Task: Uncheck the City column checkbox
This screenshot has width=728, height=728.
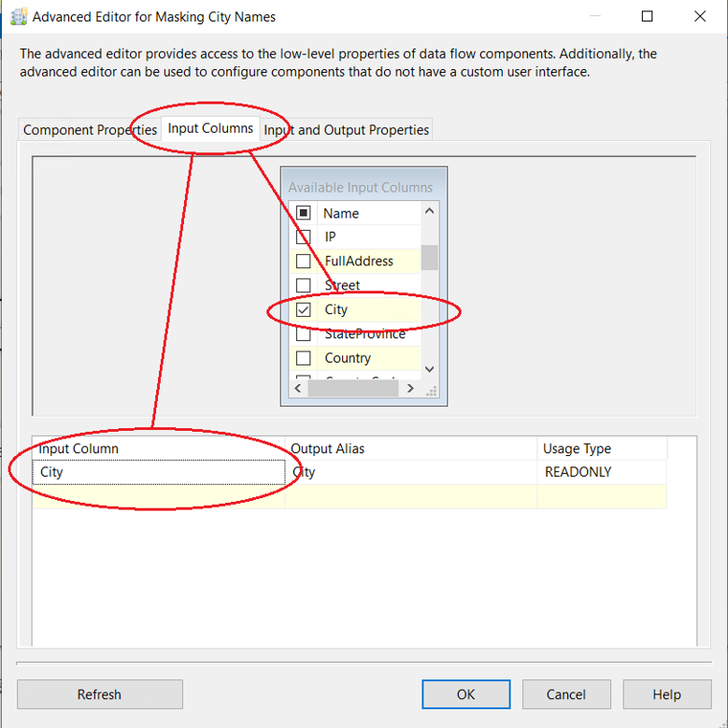Action: coord(303,310)
